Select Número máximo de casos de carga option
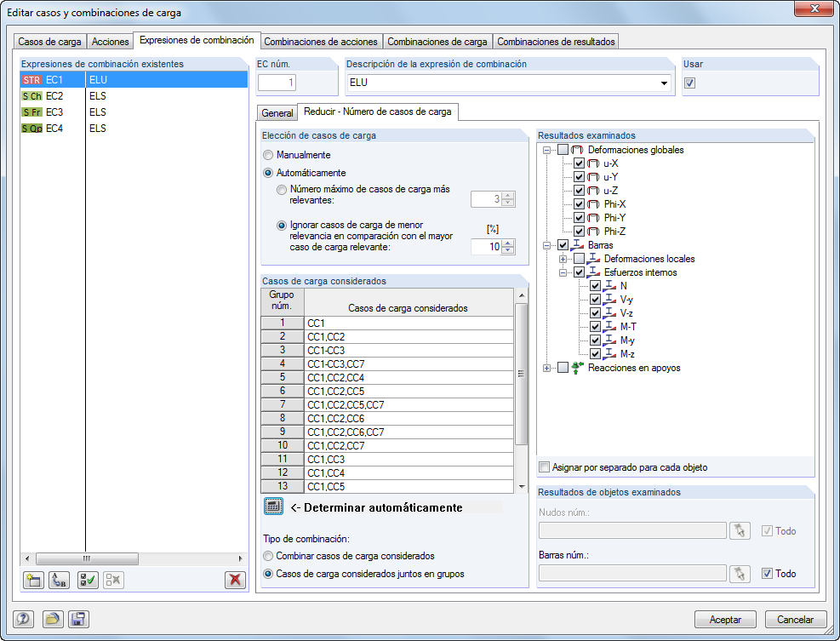Screen dimensions: 840x641 pyautogui.click(x=281, y=190)
